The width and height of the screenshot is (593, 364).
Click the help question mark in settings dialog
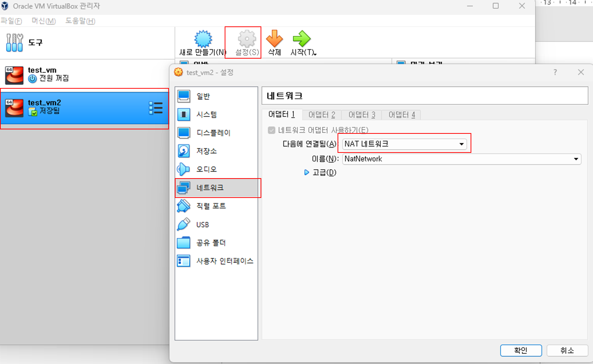click(x=555, y=72)
